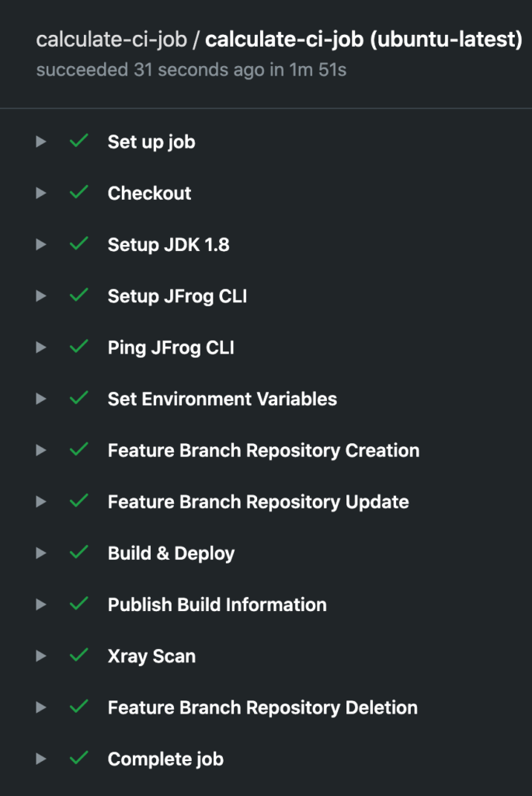The image size is (532, 796).
Task: Expand the Feature Branch Repository Deletion step
Action: 40,707
